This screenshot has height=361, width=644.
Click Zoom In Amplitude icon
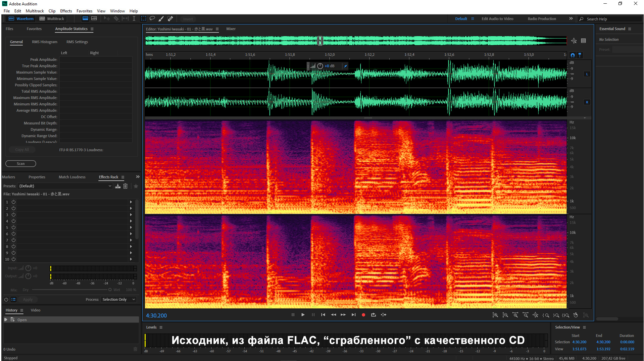click(x=495, y=315)
